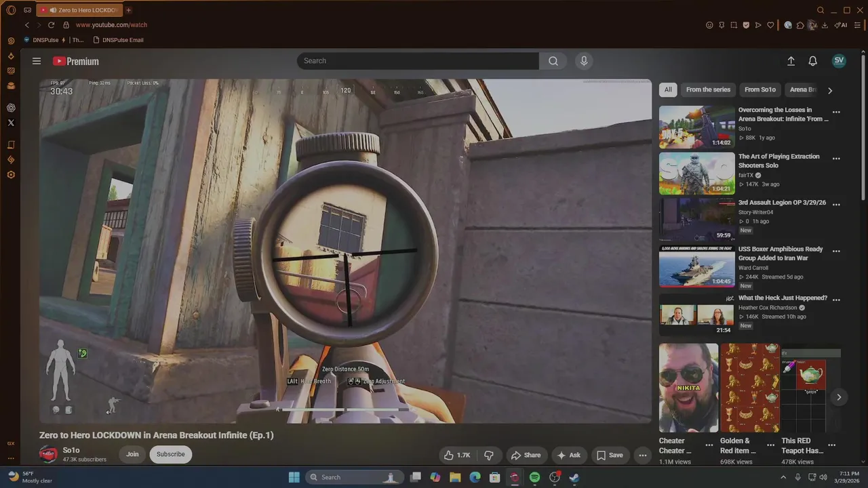Open the Opera sidebar settings gear

[x=11, y=175]
